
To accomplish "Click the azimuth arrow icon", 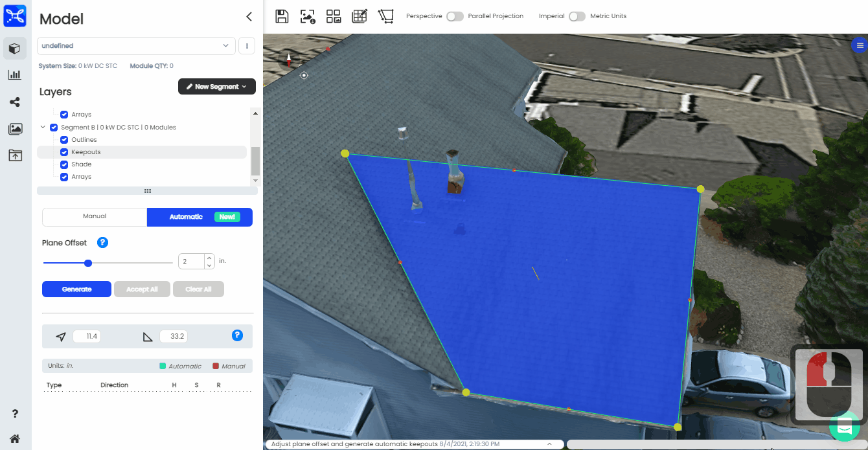I will click(61, 337).
